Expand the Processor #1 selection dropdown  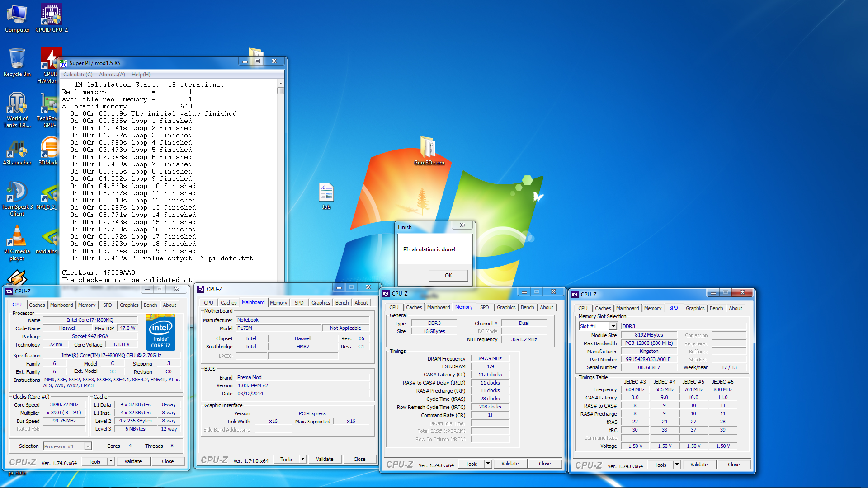coord(88,446)
